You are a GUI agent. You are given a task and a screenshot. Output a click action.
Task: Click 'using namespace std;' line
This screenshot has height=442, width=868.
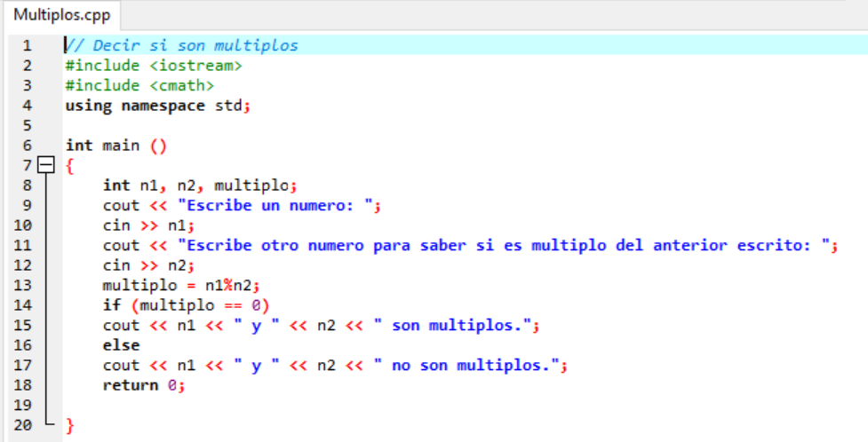[x=158, y=106]
